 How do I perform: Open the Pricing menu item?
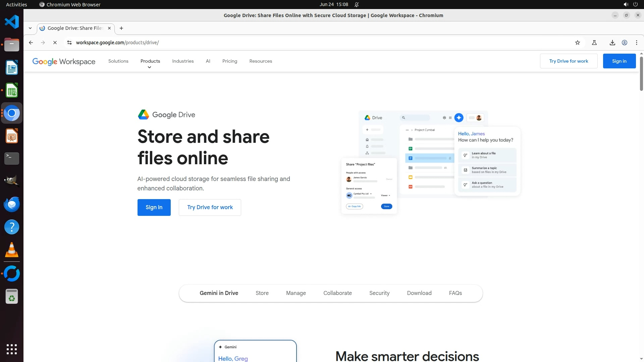229,61
